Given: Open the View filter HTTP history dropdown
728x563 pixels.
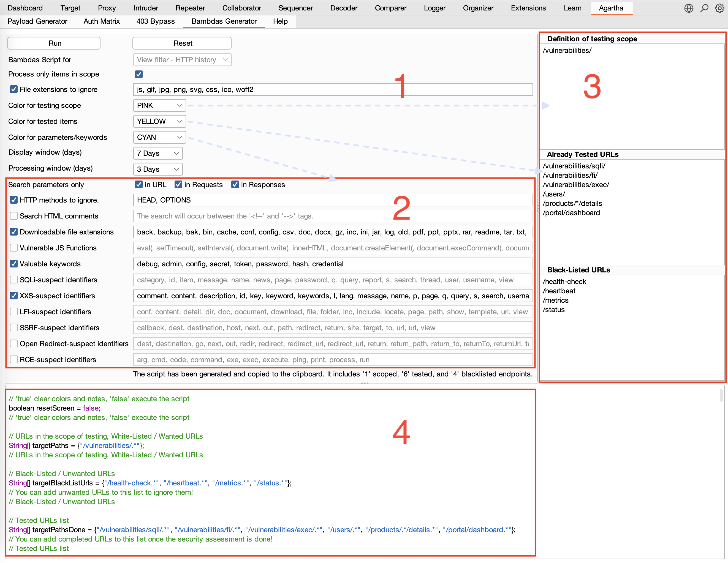Looking at the screenshot, I should [x=182, y=60].
